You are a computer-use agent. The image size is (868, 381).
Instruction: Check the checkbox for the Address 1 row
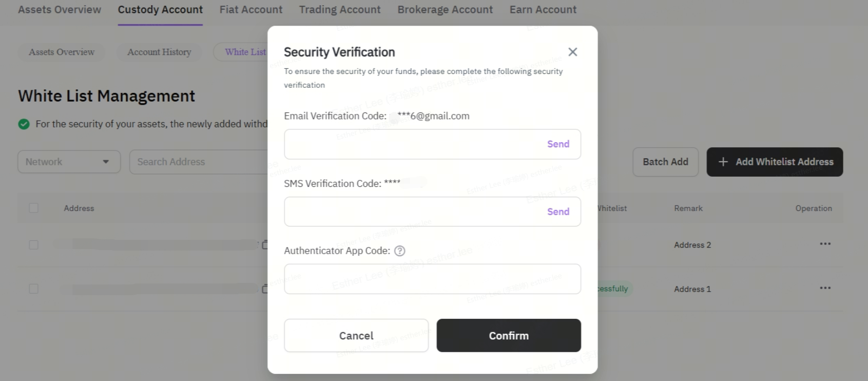pyautogui.click(x=33, y=289)
